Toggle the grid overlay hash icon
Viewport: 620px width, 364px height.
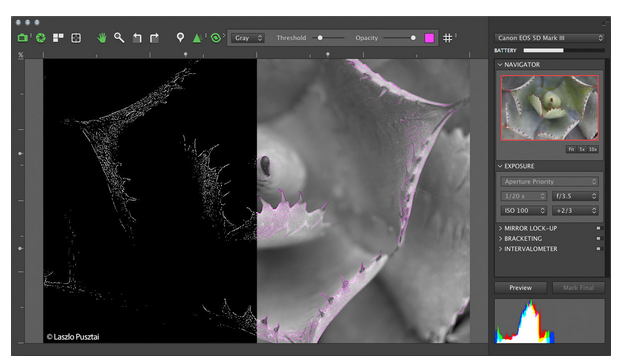(447, 38)
